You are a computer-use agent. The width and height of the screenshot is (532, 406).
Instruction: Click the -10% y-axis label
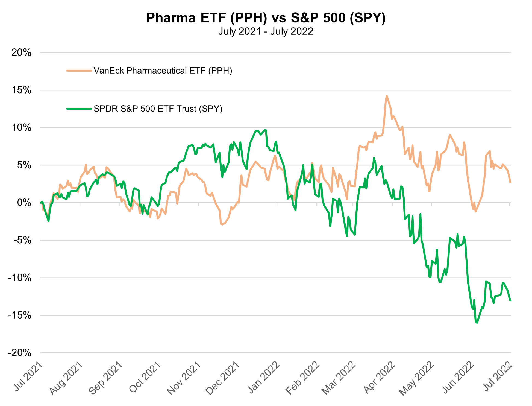(20, 278)
